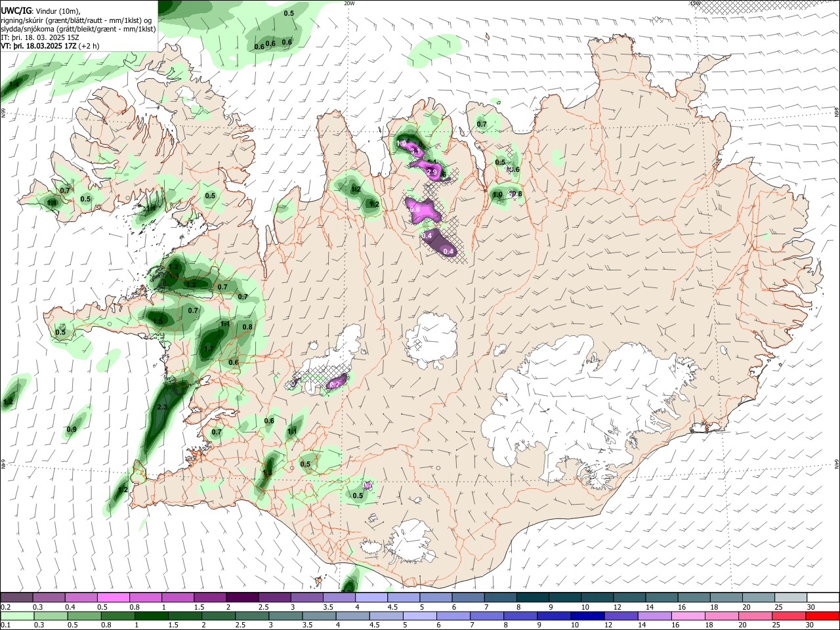Click the "rigning/skúrir (grænt/blátt/rautt - mm/1klst) og" line

click(77, 20)
